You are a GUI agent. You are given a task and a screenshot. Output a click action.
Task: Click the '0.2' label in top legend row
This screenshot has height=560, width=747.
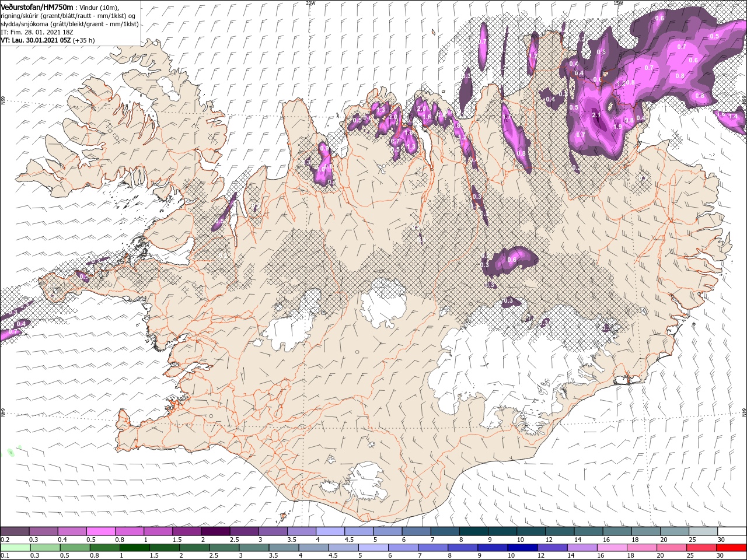(4, 540)
